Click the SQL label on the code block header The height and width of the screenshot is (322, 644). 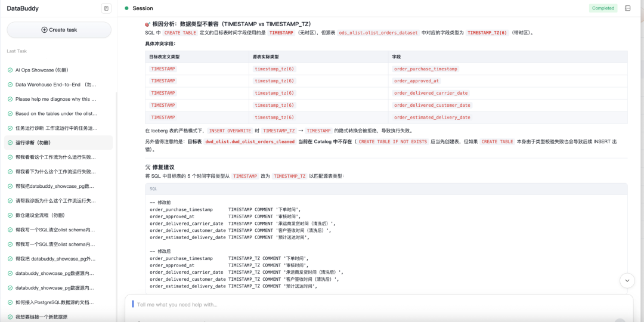153,189
